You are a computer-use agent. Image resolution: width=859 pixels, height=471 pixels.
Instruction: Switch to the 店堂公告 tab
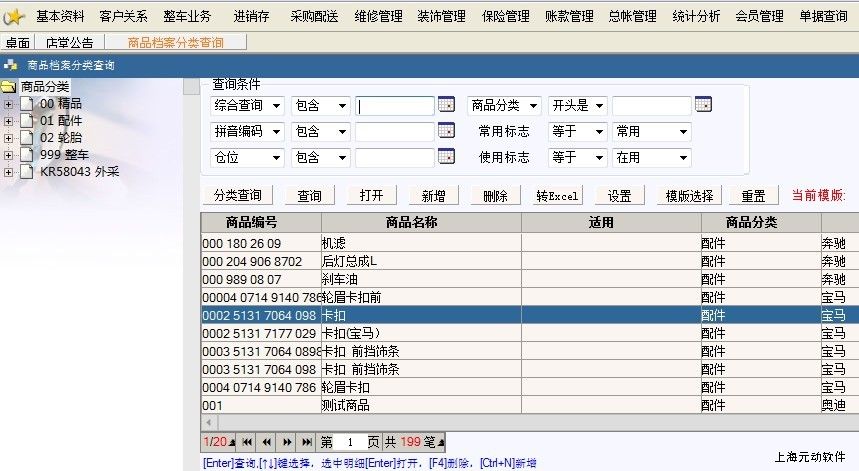[x=69, y=43]
